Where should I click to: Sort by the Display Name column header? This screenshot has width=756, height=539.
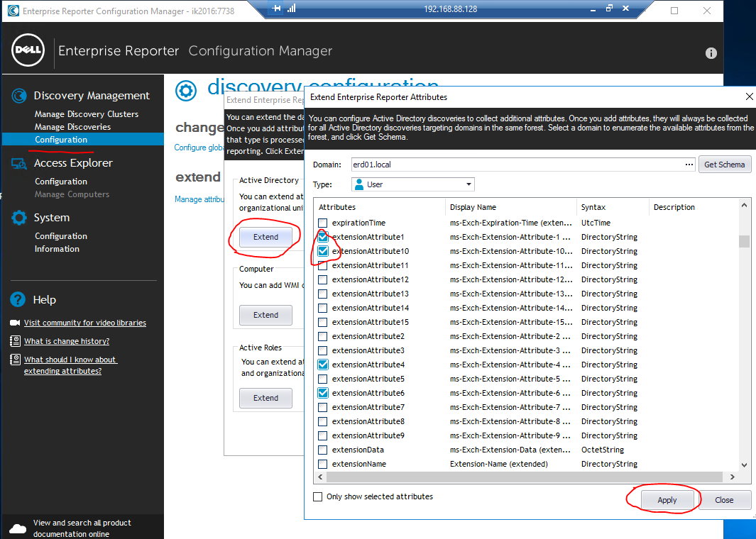[x=510, y=207]
